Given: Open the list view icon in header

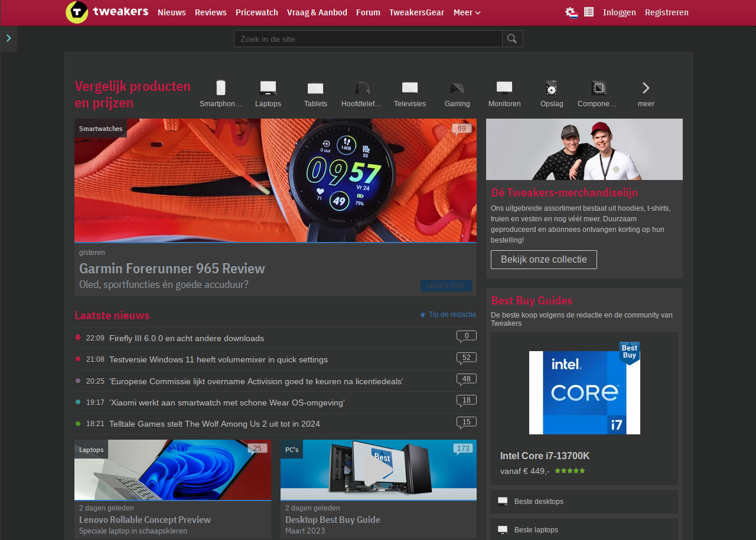Looking at the screenshot, I should 589,12.
